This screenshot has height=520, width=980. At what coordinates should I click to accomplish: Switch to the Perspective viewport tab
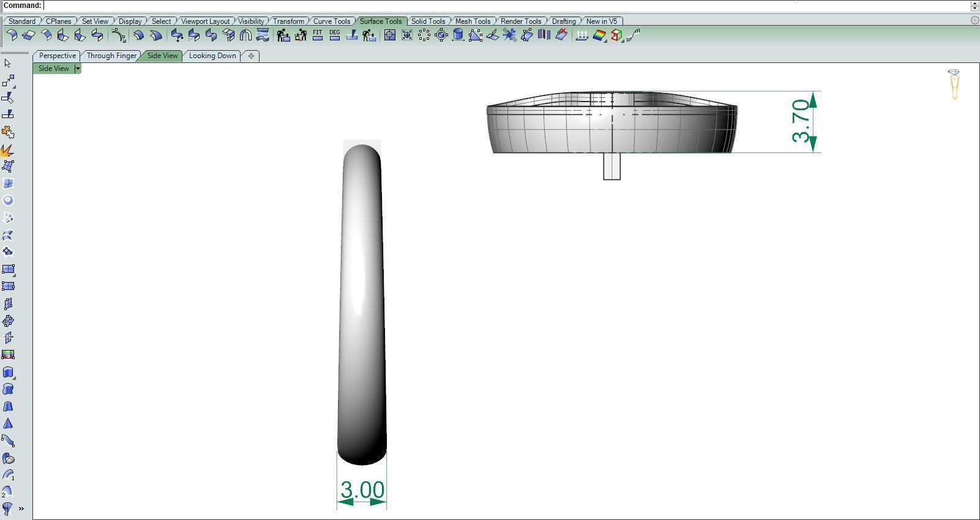click(57, 56)
